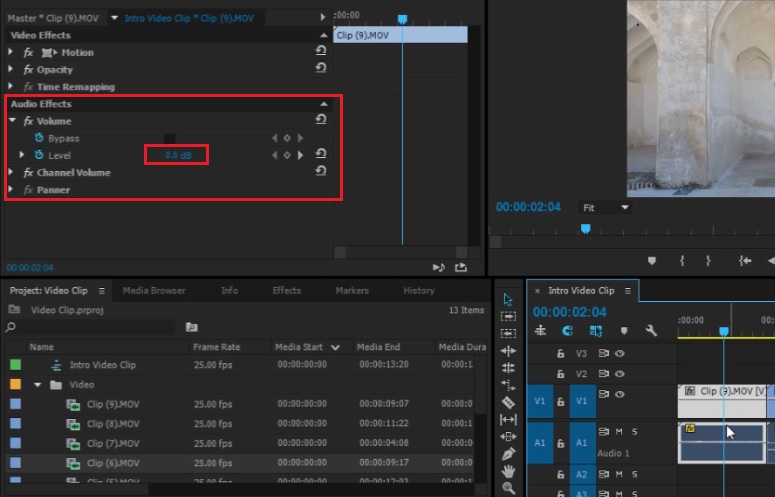Switch to the History tab
Viewport: 775px width, 497px height.
(x=419, y=290)
